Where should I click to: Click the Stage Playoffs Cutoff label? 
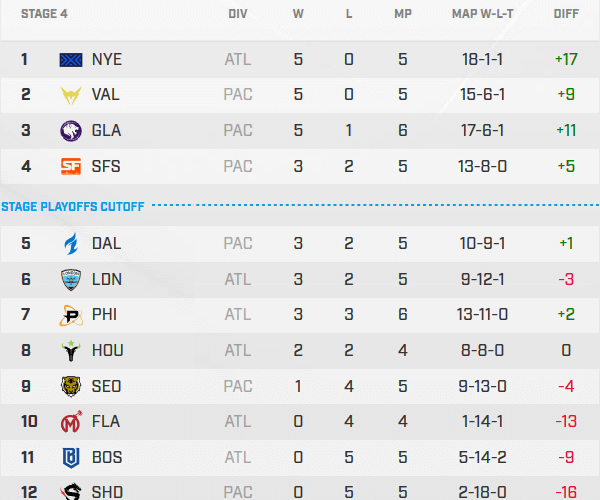(x=73, y=207)
